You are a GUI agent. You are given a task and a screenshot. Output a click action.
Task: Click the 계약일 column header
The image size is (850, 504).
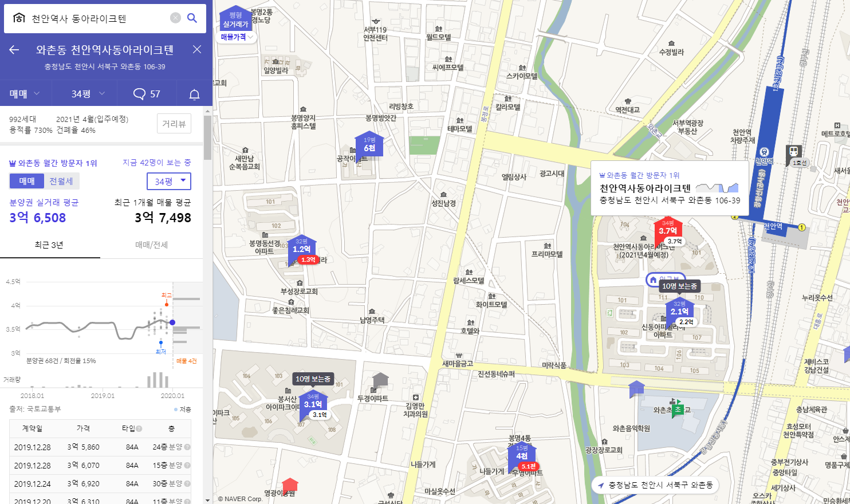coord(32,428)
